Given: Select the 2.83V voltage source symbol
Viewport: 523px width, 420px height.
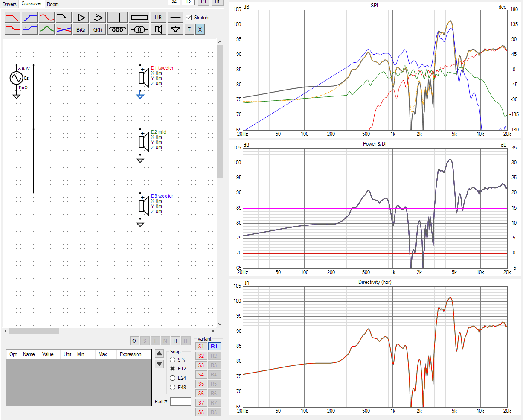Looking at the screenshot, I should pyautogui.click(x=16, y=78).
